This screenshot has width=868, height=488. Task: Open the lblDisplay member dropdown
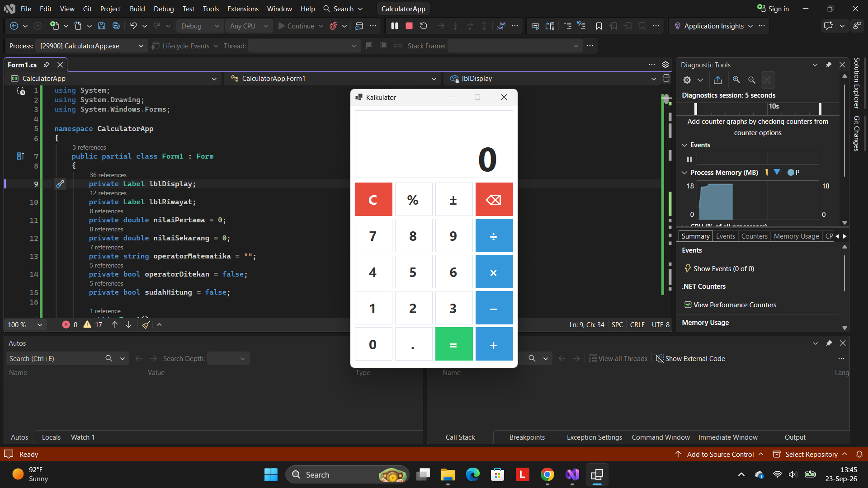(x=553, y=79)
